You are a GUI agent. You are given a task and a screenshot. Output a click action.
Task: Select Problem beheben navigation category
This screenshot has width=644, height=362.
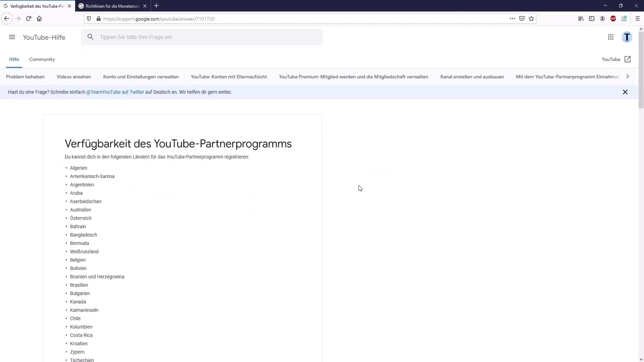[25, 77]
